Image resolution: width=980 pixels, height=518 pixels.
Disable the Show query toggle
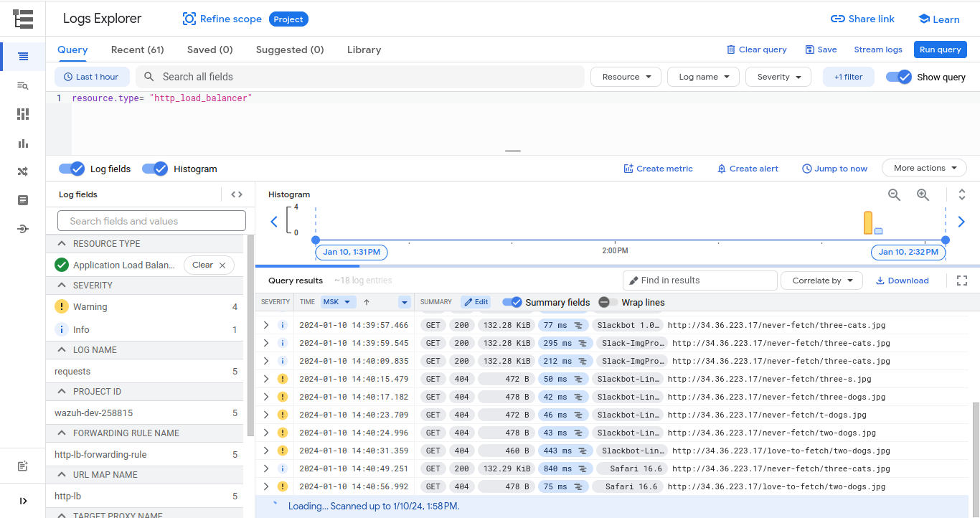[x=899, y=76]
